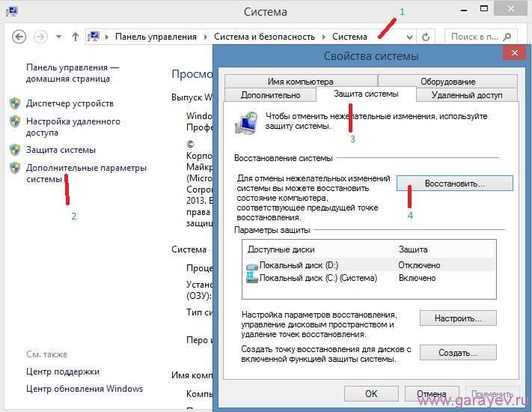Image resolution: width=532 pixels, height=412 pixels.
Task: Click the system protection monitor icon
Action: [246, 122]
